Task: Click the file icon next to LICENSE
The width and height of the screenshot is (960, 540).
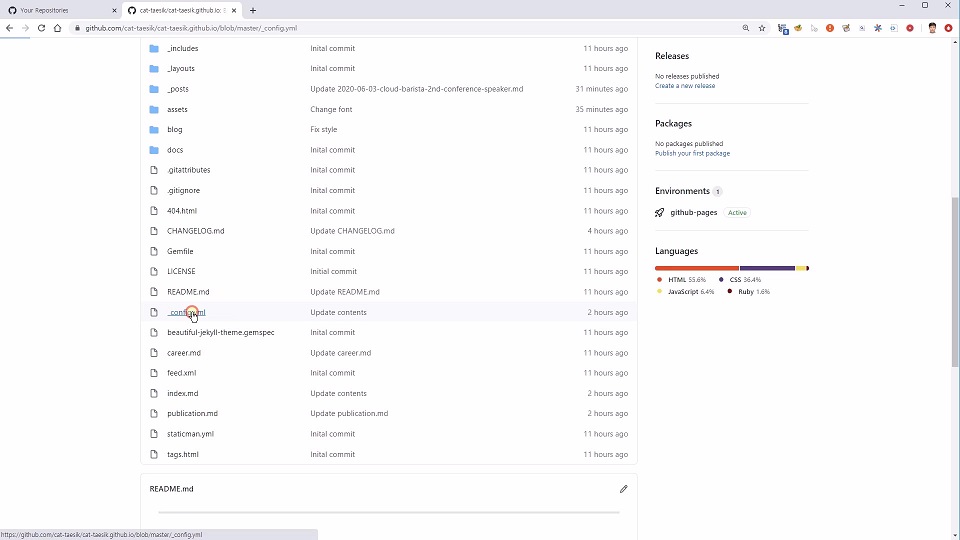Action: pos(154,271)
